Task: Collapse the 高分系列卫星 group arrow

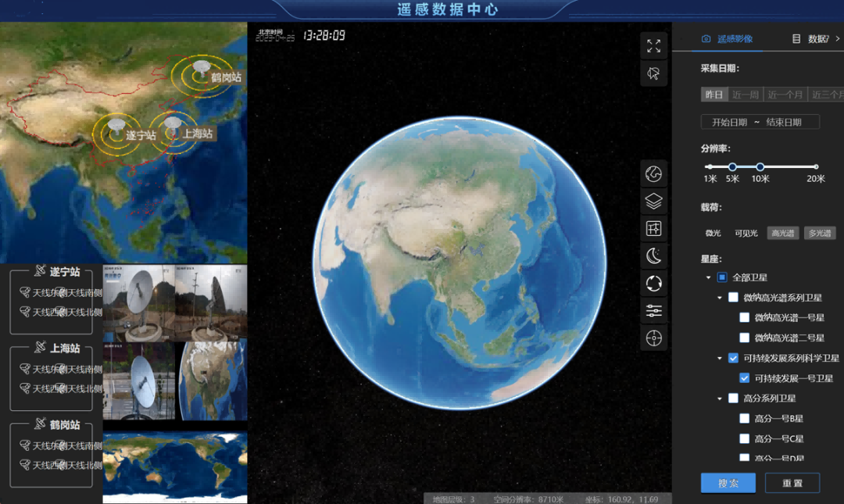Action: click(x=720, y=399)
